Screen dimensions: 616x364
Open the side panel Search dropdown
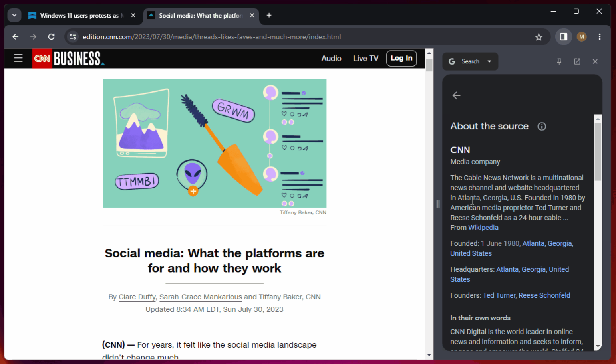tap(470, 61)
